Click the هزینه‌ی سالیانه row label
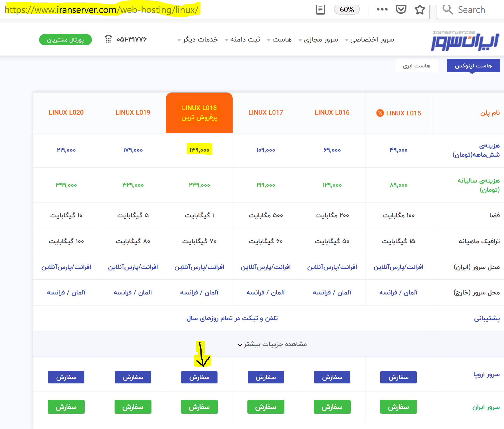504x429 pixels. 478,185
